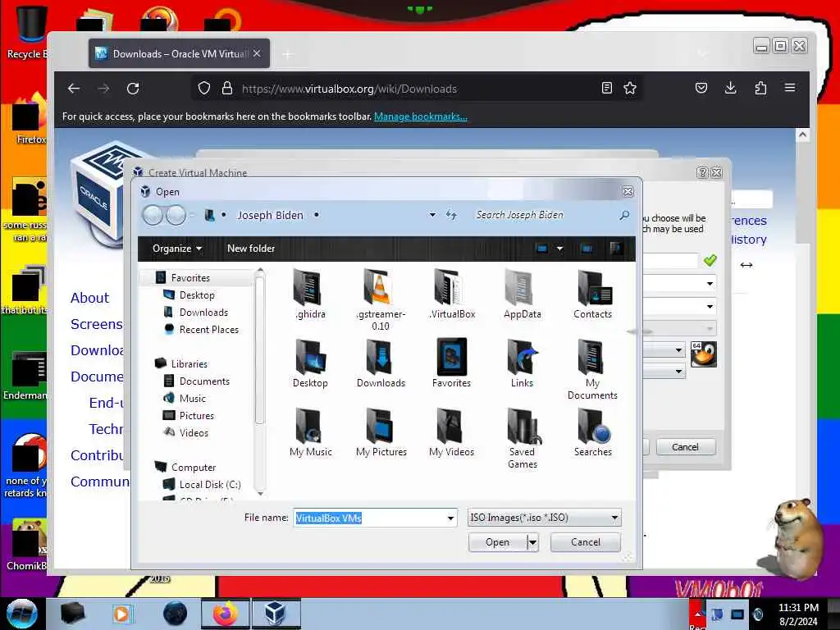Screen dimensions: 840x630
Task: Open the About link on VirtualBox page
Action: (x=89, y=298)
